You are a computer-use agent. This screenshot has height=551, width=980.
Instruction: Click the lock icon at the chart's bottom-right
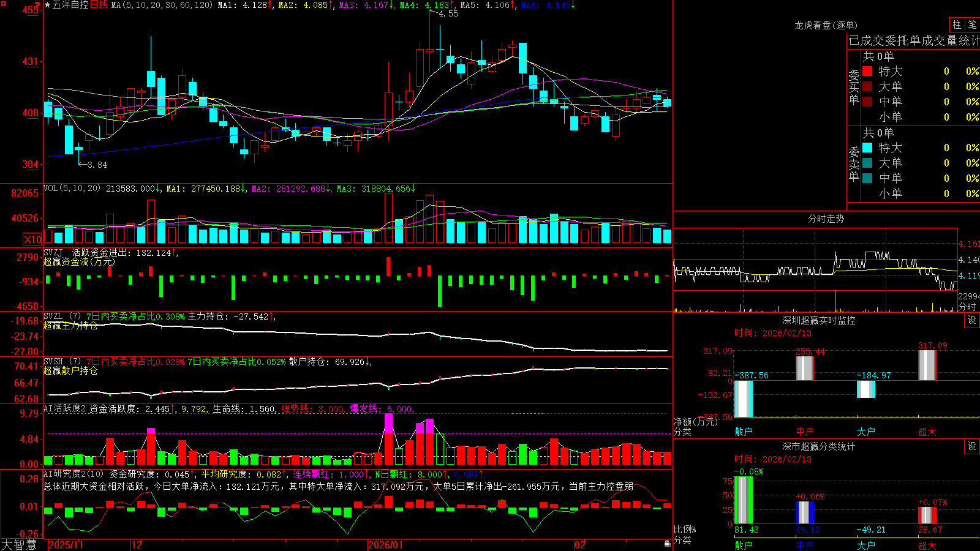pos(668,544)
